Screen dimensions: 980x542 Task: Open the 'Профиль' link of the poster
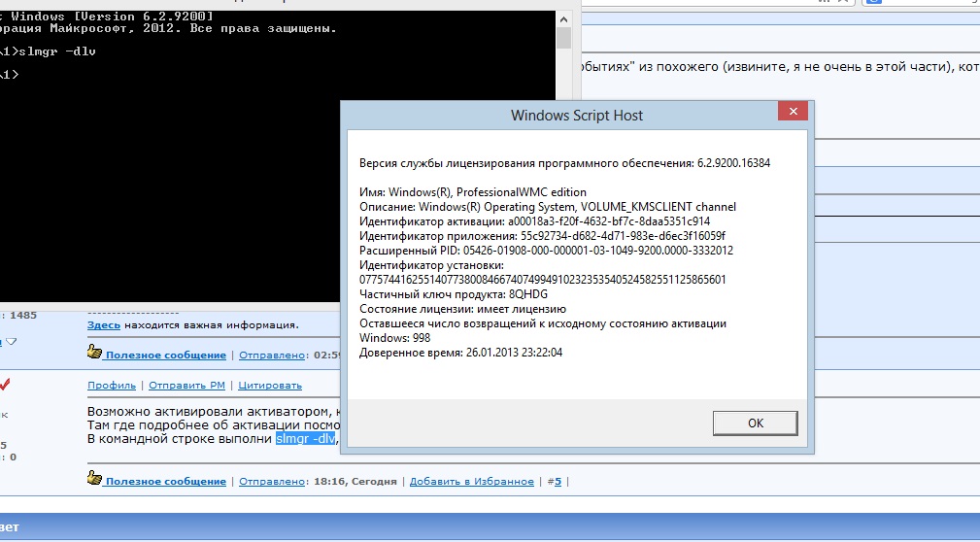(x=111, y=386)
